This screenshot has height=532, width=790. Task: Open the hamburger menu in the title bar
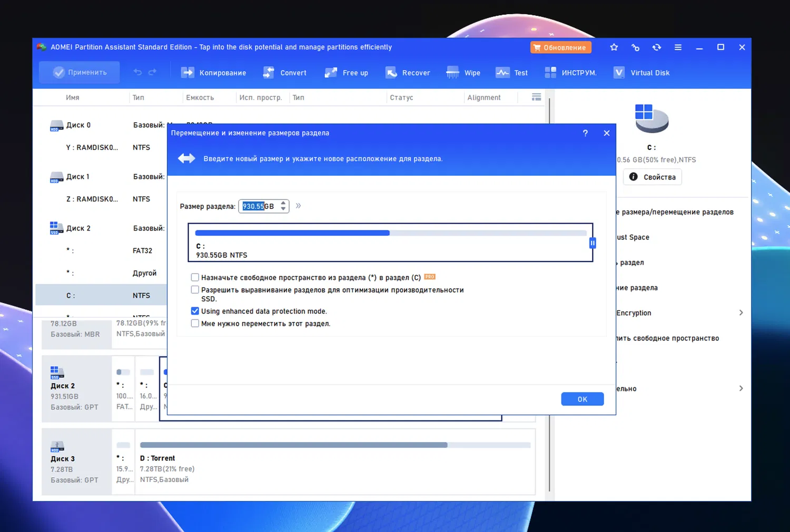678,47
